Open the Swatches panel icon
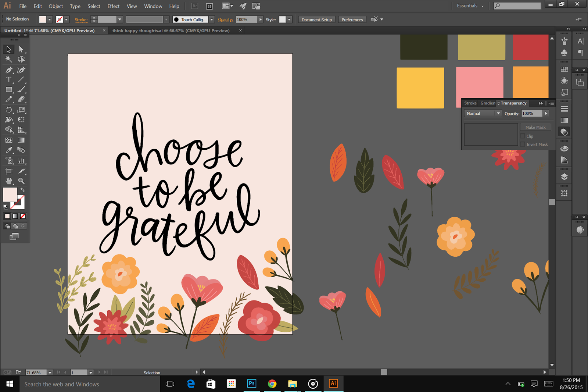This screenshot has height=392, width=588. (x=564, y=69)
